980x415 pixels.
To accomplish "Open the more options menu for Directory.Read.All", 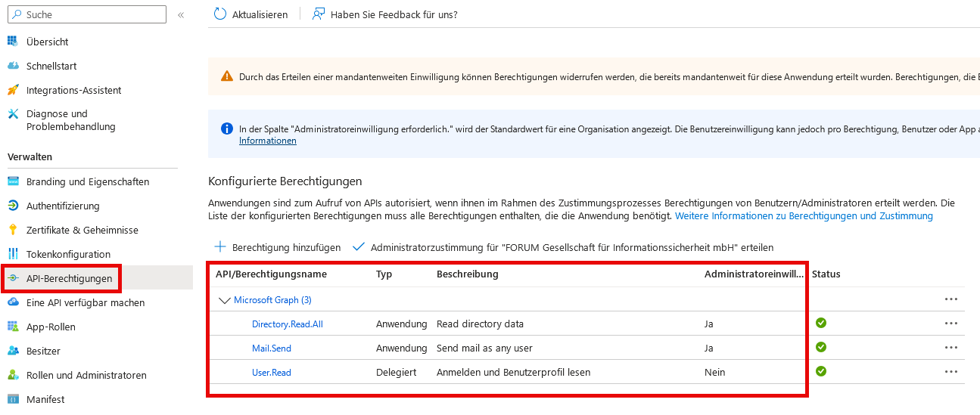I will (x=950, y=324).
